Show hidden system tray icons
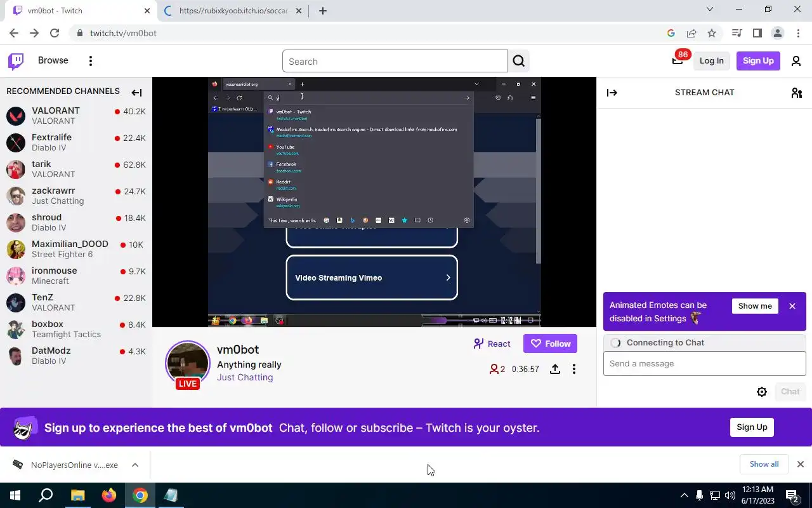This screenshot has width=812, height=508. (x=684, y=495)
